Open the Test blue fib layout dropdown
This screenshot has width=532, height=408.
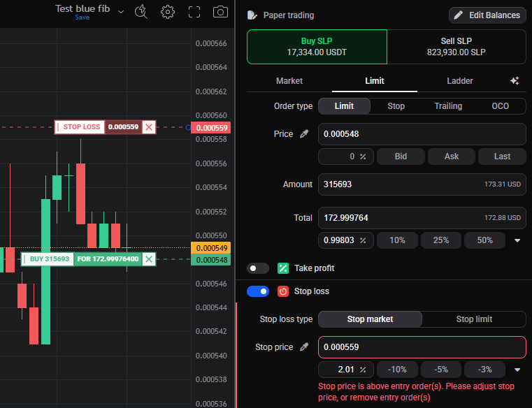point(121,12)
